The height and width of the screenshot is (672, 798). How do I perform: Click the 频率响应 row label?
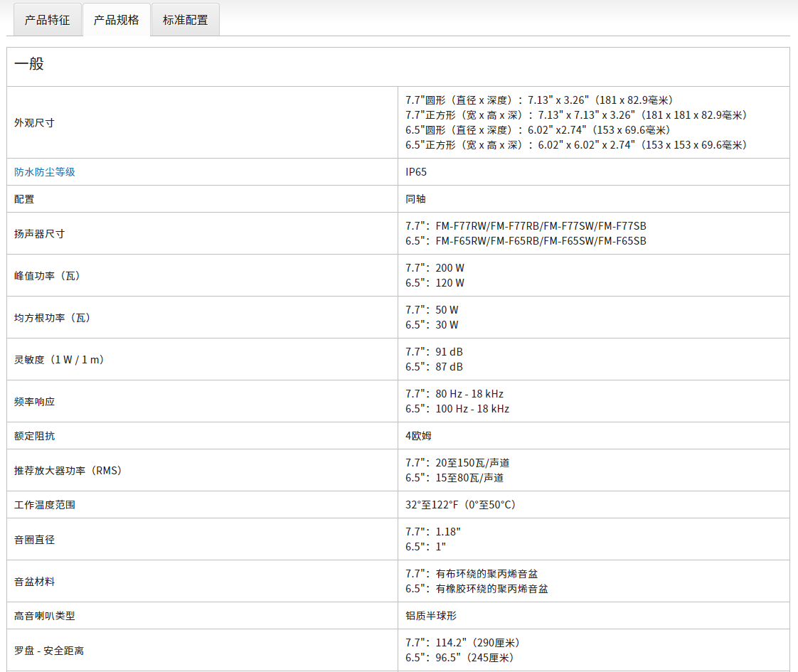[34, 401]
